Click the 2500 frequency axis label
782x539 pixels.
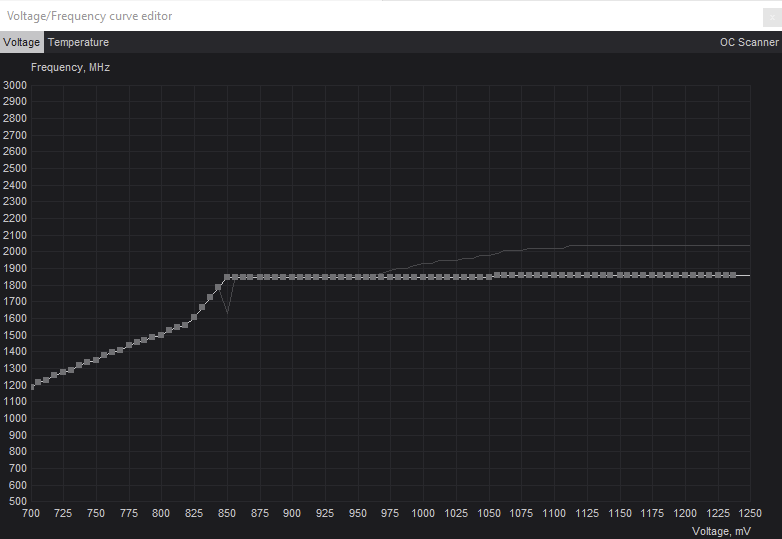[14, 169]
